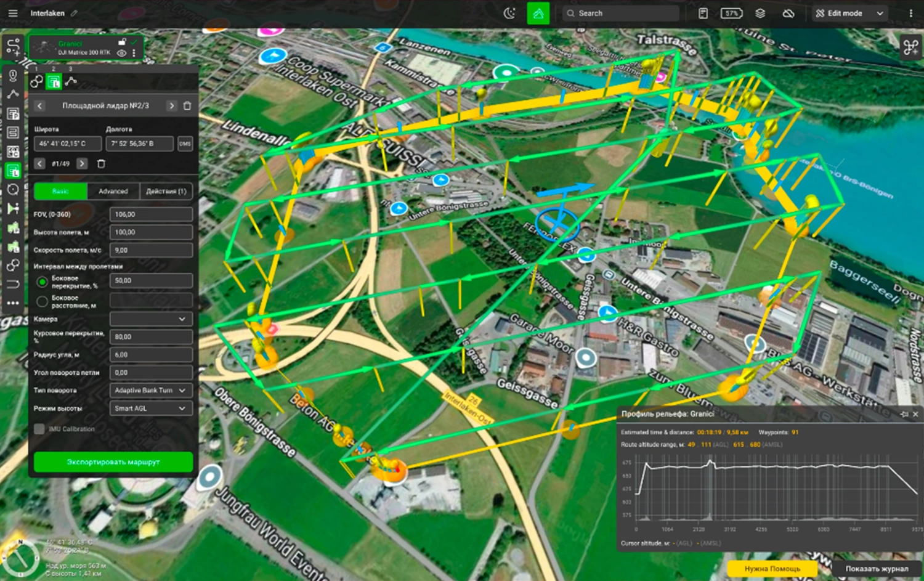The image size is (924, 581).
Task: Select the Area scan tool
Action: pos(13,132)
